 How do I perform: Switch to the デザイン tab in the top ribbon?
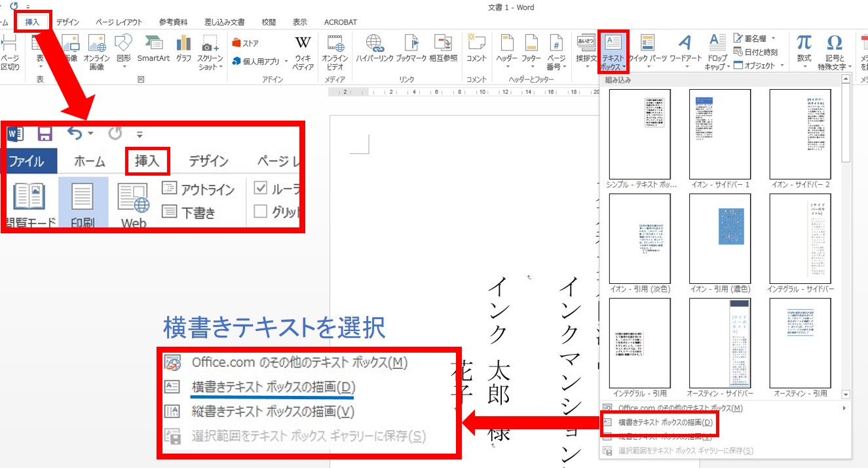click(x=67, y=22)
